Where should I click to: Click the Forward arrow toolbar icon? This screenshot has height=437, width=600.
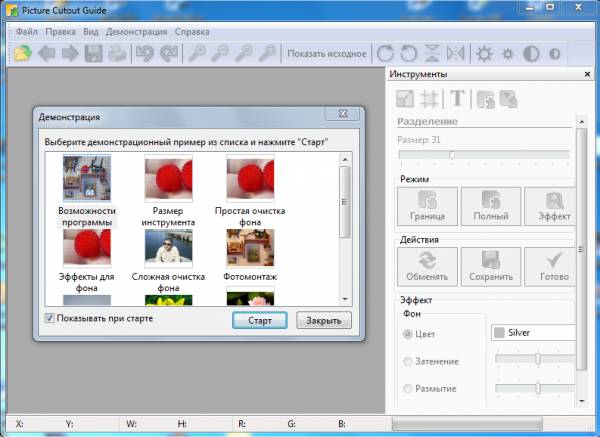70,54
